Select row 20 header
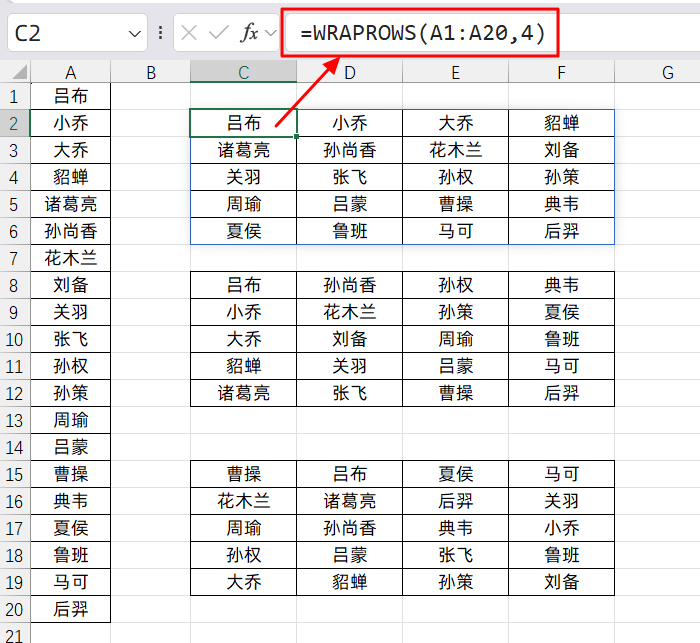 point(15,609)
